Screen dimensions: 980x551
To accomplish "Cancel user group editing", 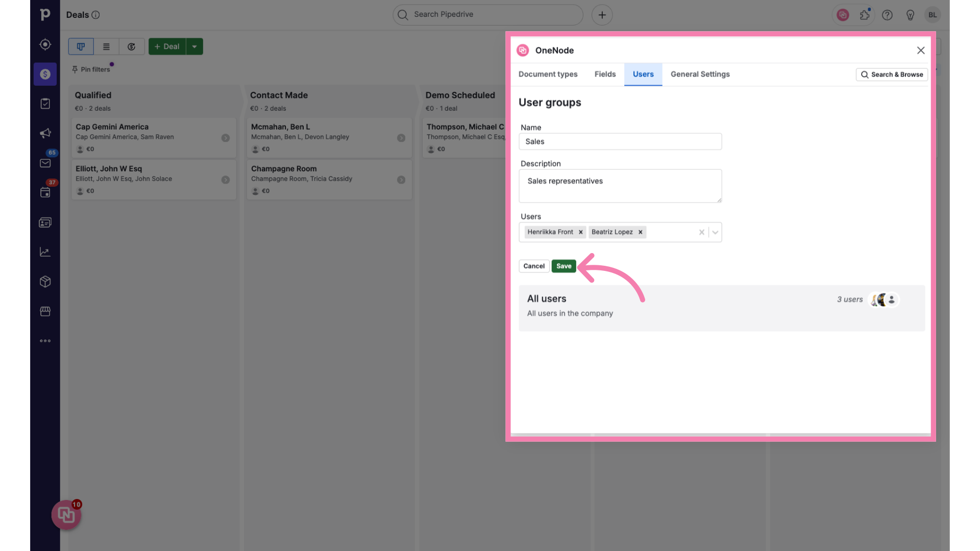I will click(534, 266).
